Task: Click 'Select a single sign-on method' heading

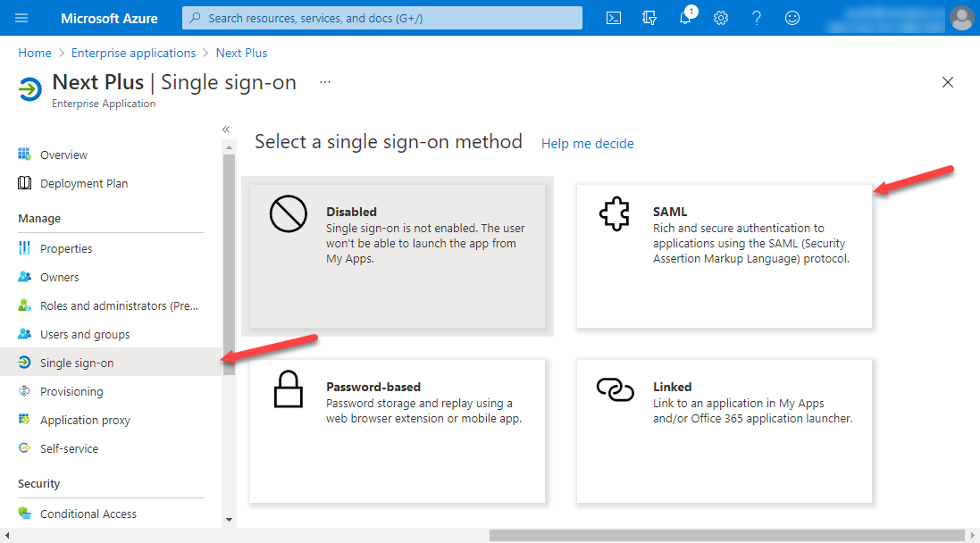Action: (x=388, y=142)
